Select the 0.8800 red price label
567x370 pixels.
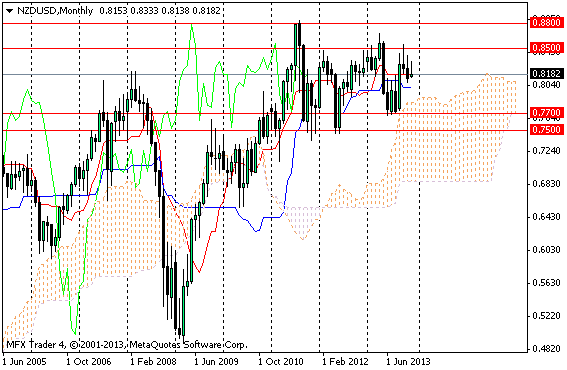click(546, 23)
